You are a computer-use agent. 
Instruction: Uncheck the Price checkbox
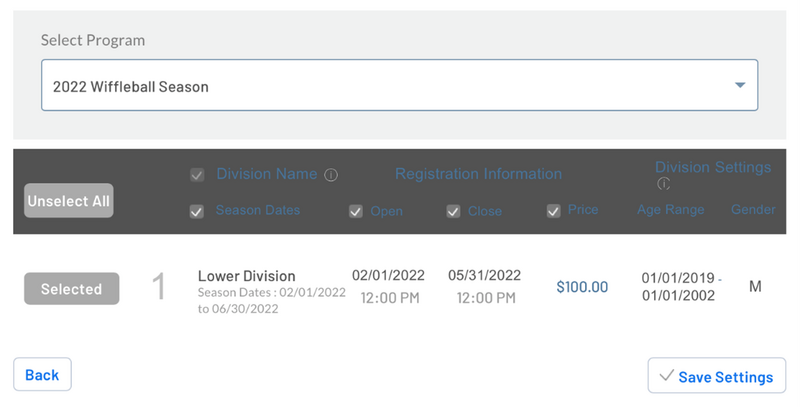pyautogui.click(x=553, y=211)
